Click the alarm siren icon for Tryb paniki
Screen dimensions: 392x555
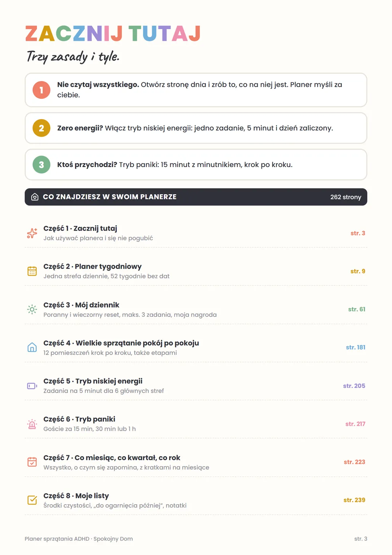pos(32,424)
